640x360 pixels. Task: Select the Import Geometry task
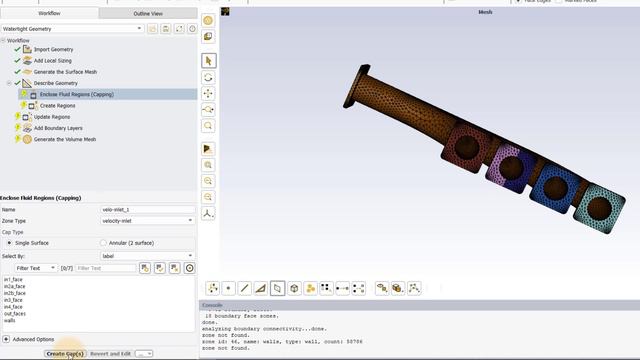point(53,49)
